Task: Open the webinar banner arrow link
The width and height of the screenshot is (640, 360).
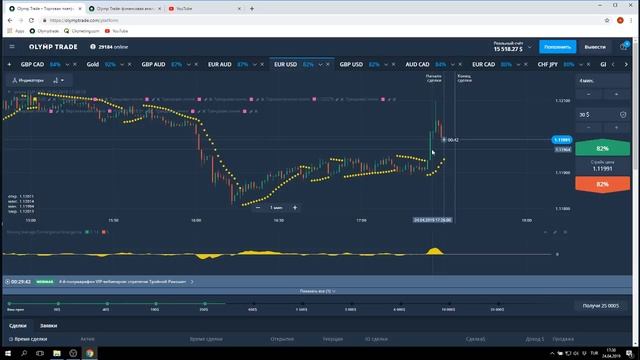Action: coord(192,282)
